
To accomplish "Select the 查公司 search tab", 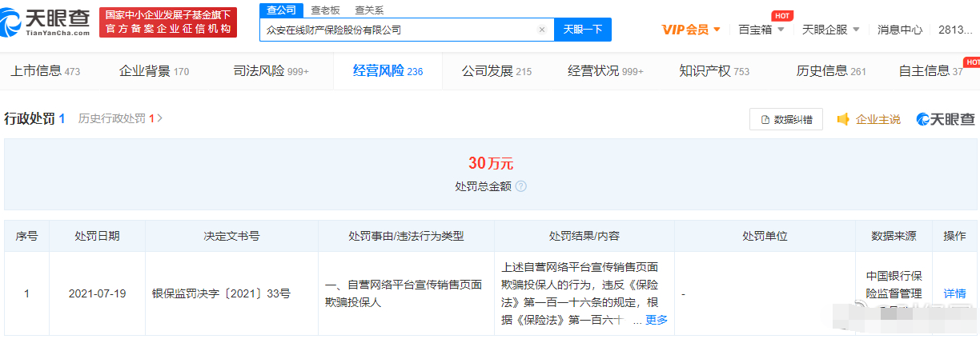I will coord(280,10).
